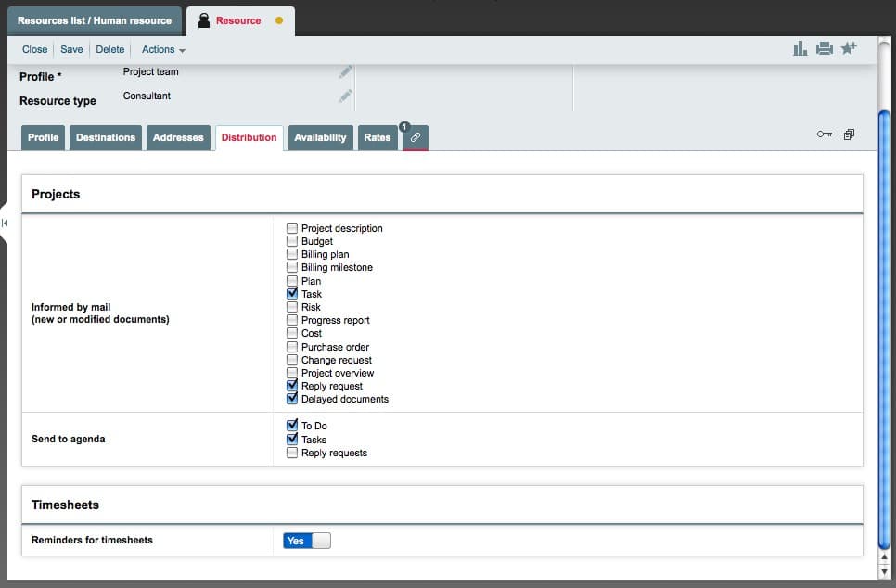Open the bar chart report icon

800,49
